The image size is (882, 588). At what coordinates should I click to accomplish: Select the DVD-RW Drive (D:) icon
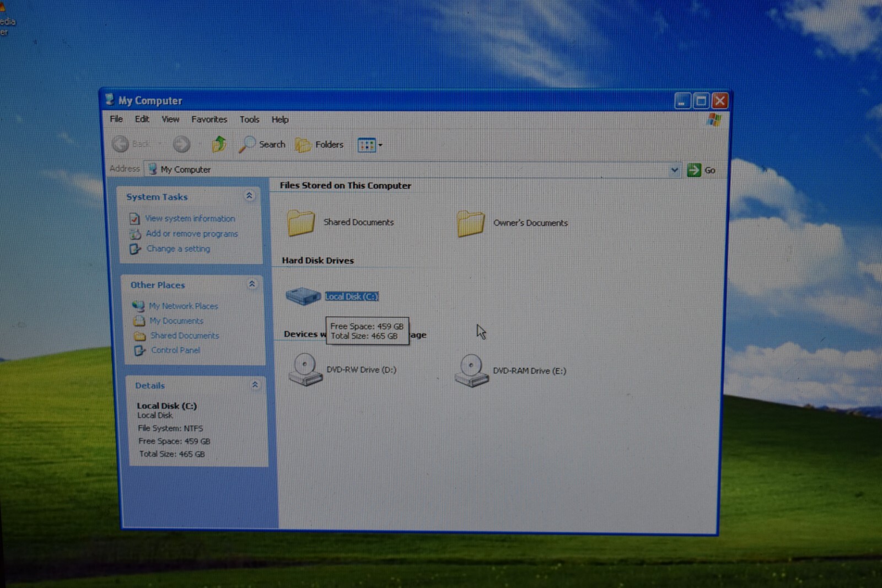point(305,370)
